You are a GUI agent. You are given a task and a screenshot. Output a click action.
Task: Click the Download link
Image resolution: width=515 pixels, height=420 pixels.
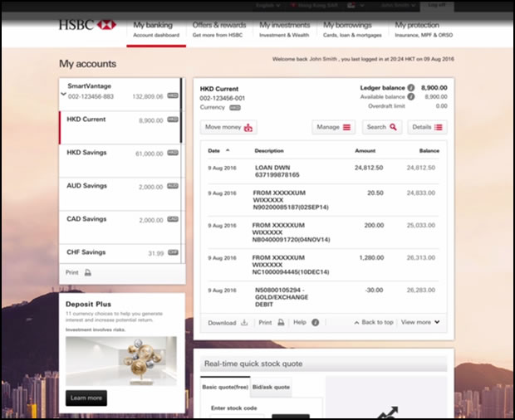(x=228, y=323)
